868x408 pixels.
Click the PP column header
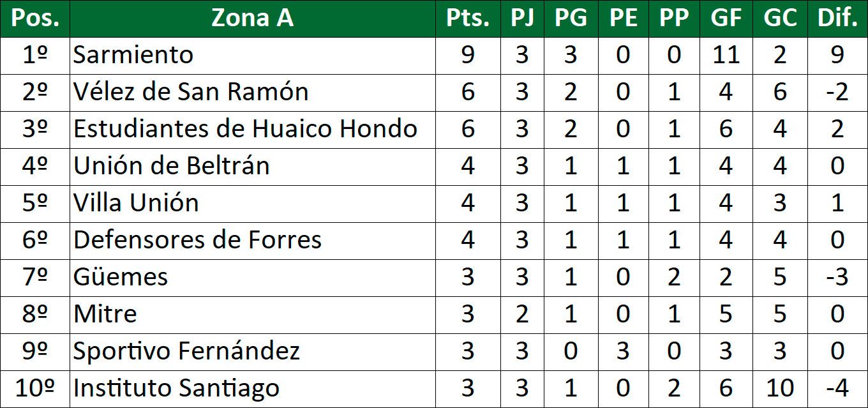point(674,19)
